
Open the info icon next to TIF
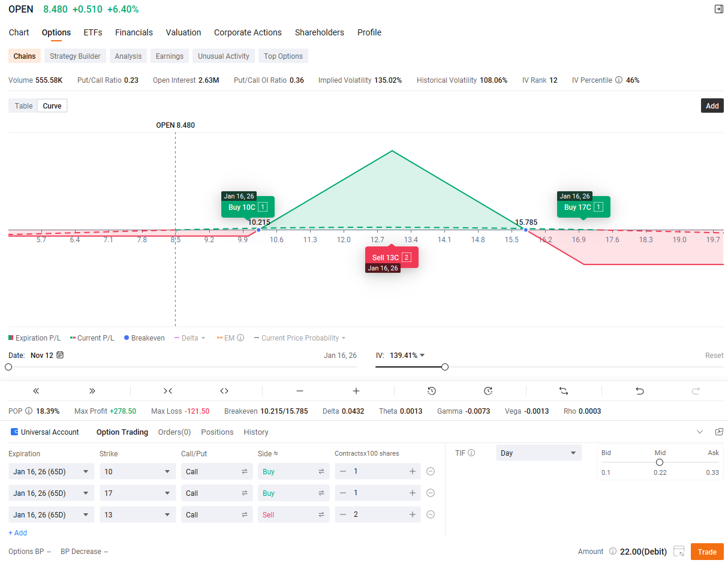(x=471, y=453)
